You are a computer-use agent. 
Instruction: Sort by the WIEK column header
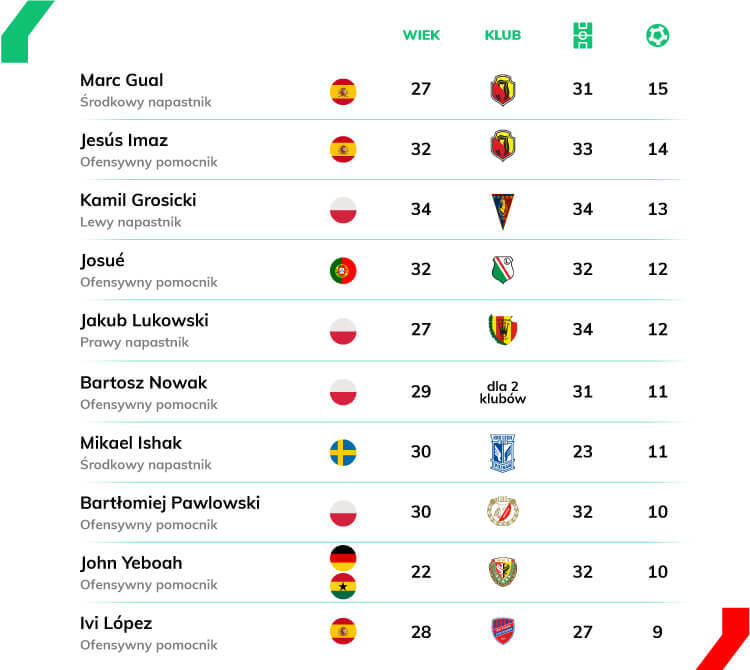[421, 35]
